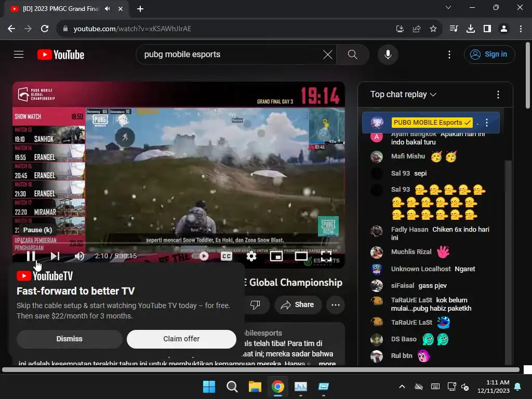Screen dimensions: 532x399
Task: Dislike the video
Action: 255,304
